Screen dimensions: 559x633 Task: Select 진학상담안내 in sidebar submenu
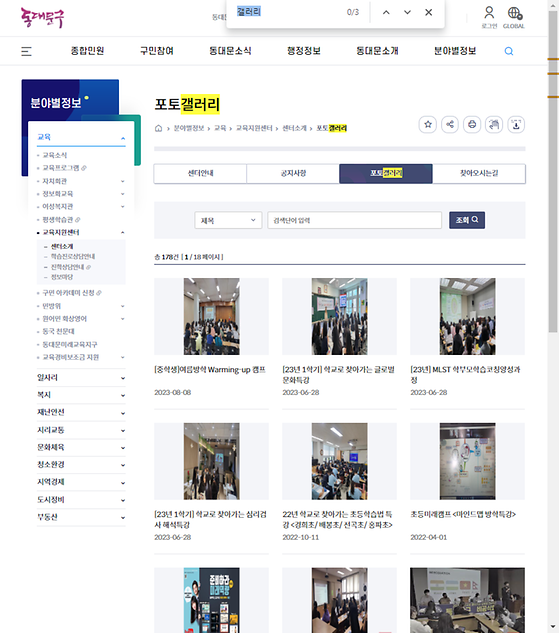coord(71,267)
